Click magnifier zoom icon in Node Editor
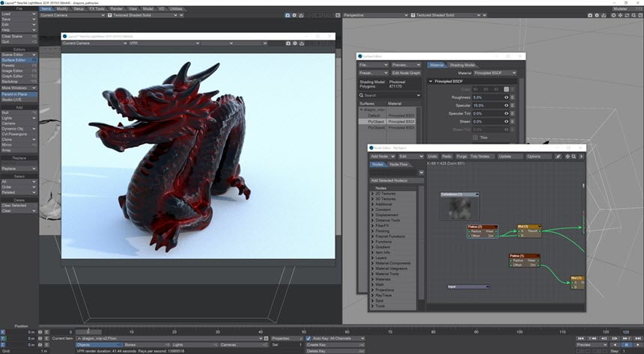The image size is (644, 354). [574, 156]
